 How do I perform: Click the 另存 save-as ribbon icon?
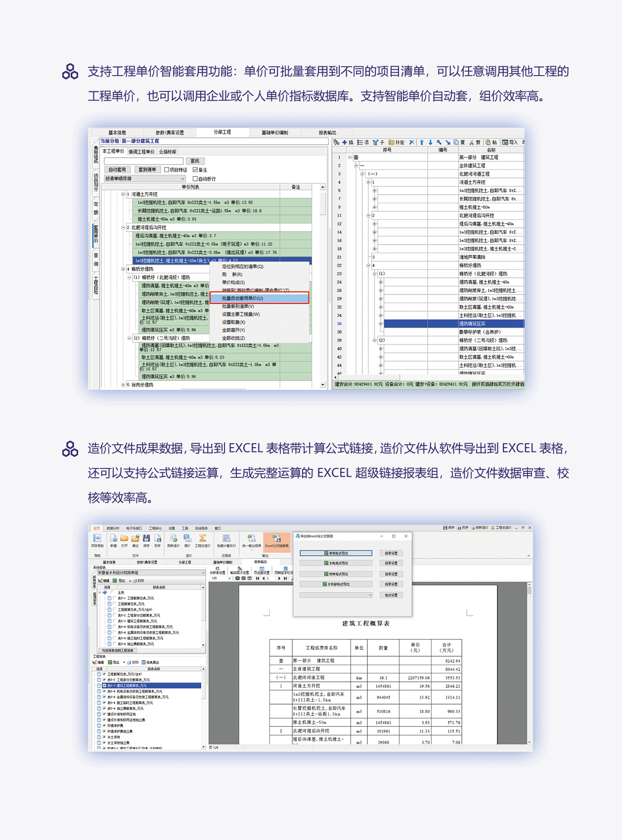[157, 538]
